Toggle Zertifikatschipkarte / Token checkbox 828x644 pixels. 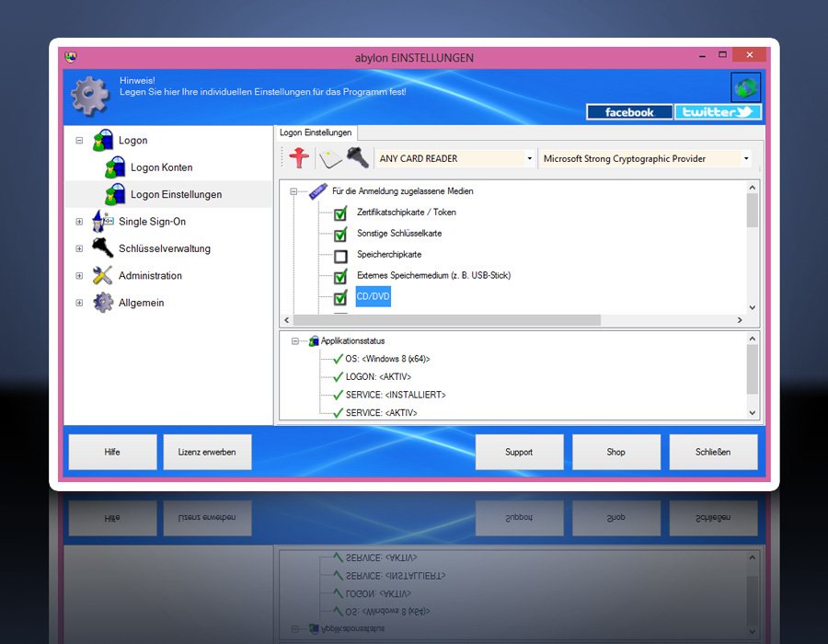[x=340, y=213]
